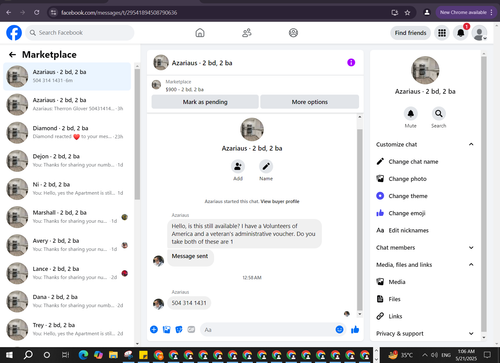This screenshot has width=500, height=363.
Task: Open Diamond - 2 bd, 2 ba conversation
Action: tap(67, 132)
